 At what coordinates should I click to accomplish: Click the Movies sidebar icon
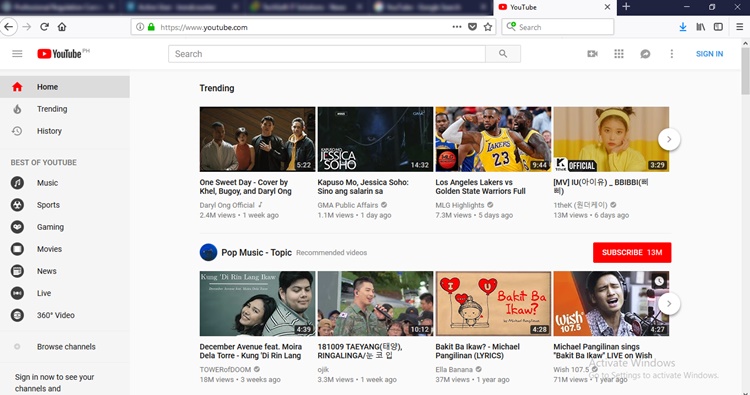[x=17, y=249]
